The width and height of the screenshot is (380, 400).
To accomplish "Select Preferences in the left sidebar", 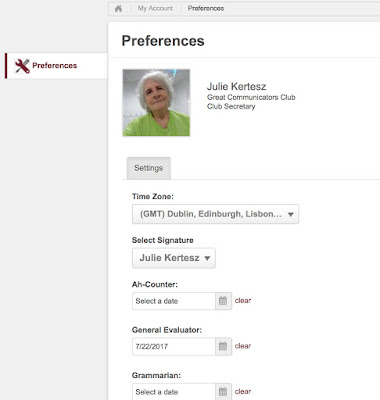I will (56, 66).
